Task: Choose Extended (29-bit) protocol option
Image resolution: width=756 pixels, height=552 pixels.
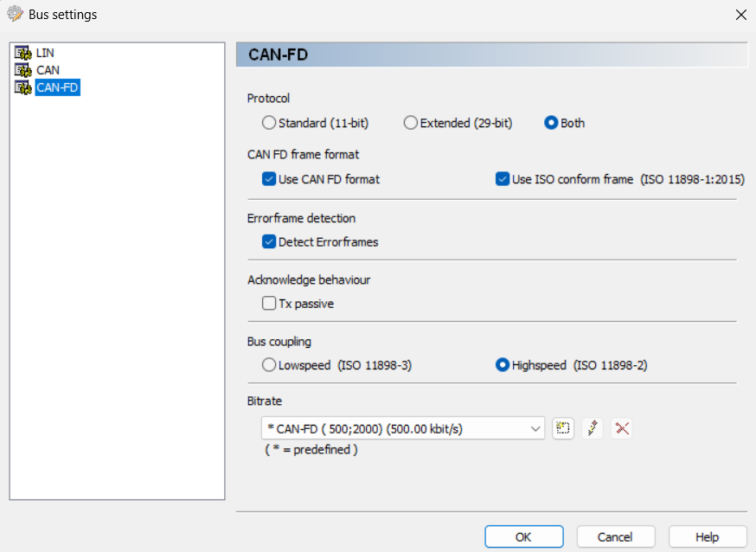Action: pyautogui.click(x=411, y=124)
